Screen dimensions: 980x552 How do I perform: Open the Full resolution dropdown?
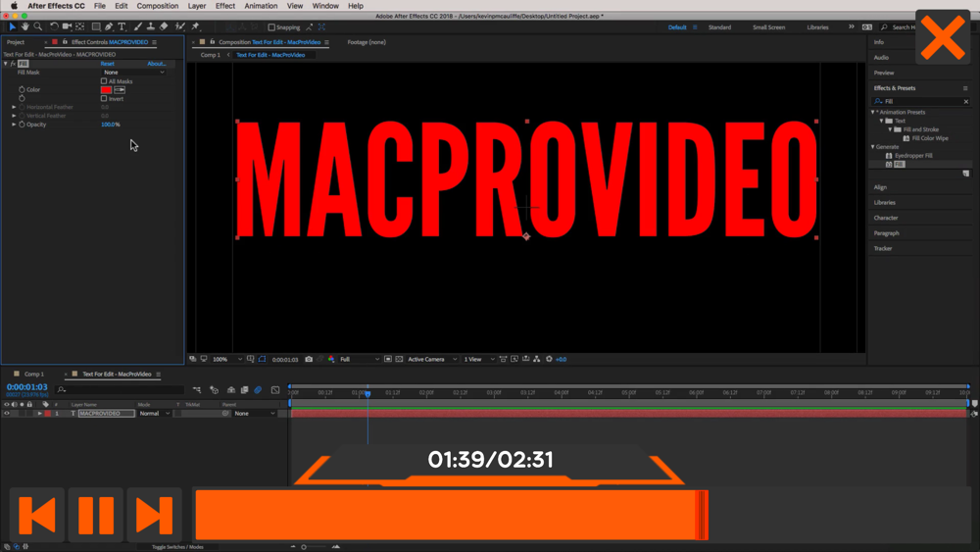359,360
